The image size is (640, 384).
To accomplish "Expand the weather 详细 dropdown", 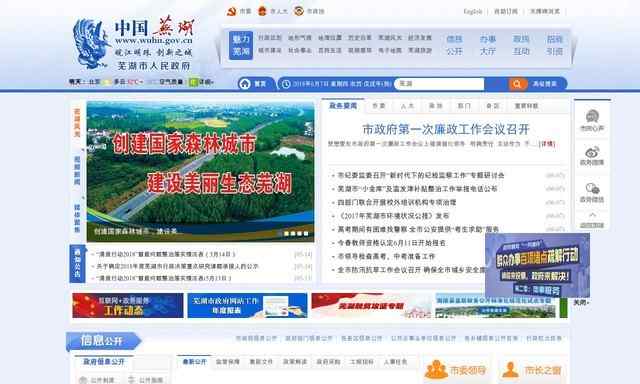I will tap(206, 82).
